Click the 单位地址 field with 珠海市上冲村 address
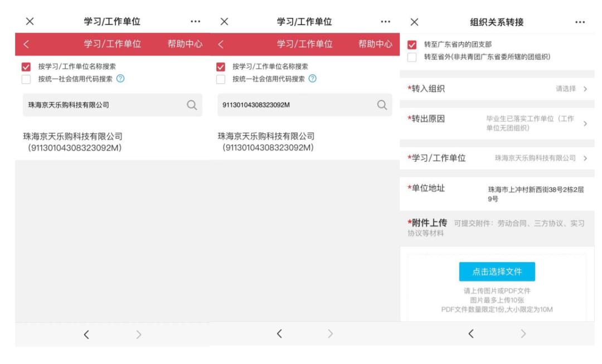The width and height of the screenshot is (602, 364). click(x=535, y=194)
